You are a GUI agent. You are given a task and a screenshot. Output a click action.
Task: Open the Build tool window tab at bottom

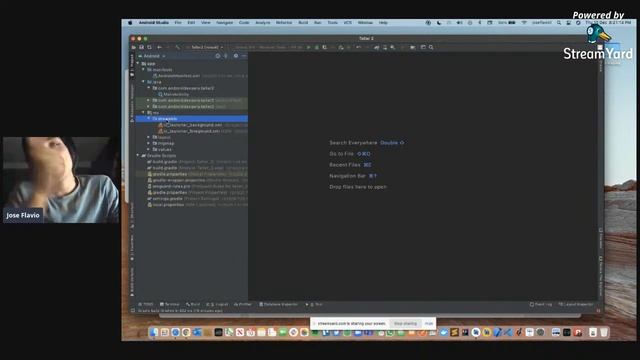coord(193,304)
